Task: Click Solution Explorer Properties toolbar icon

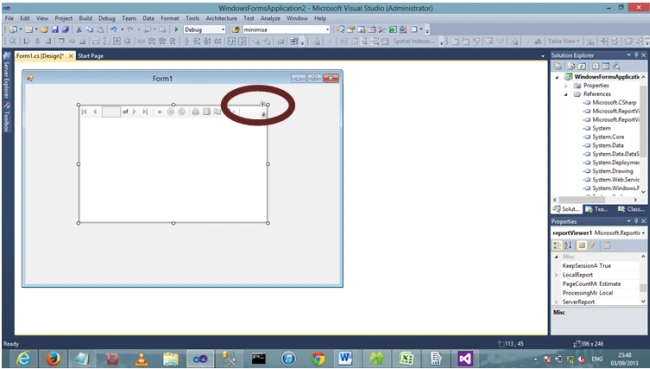Action: pos(558,66)
